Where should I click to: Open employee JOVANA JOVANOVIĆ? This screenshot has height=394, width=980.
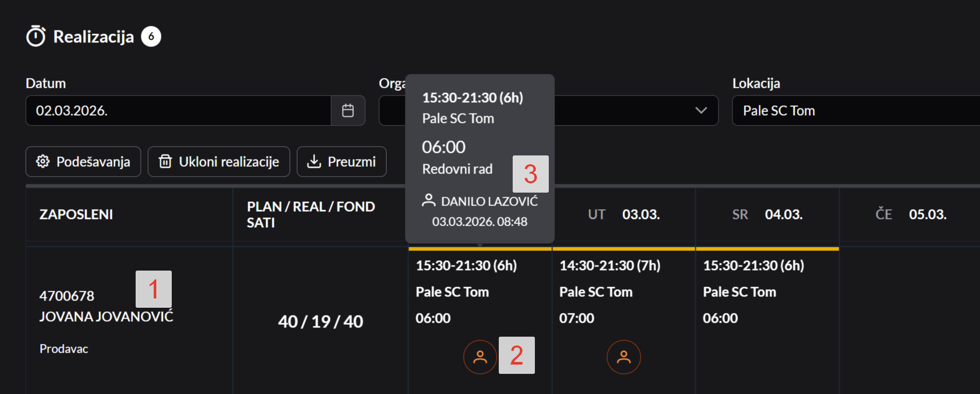pyautogui.click(x=106, y=317)
